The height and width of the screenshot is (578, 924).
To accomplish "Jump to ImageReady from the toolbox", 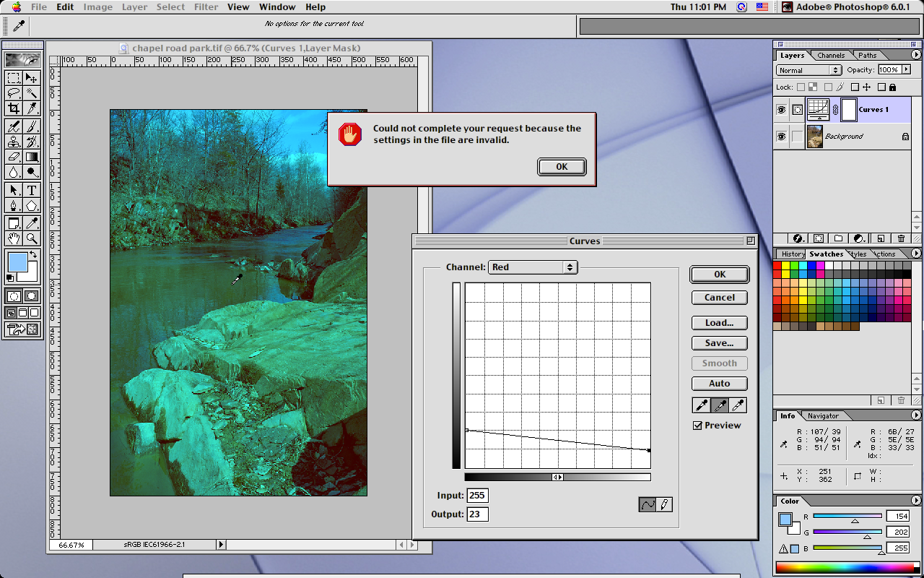I will (22, 329).
